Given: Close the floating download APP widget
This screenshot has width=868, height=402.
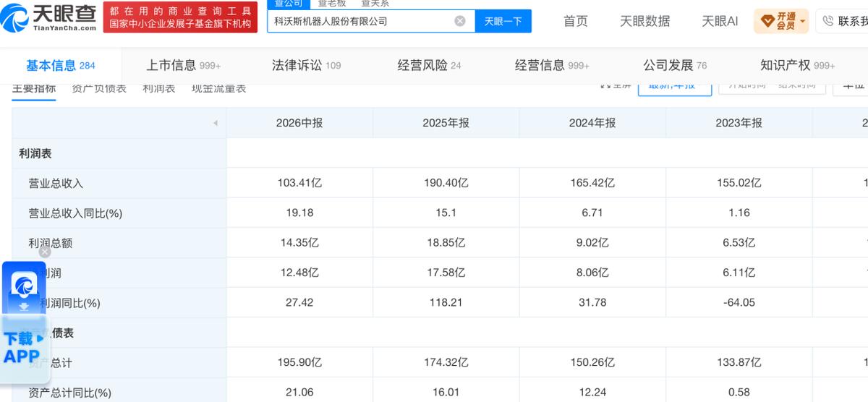Looking at the screenshot, I should 45,252.
